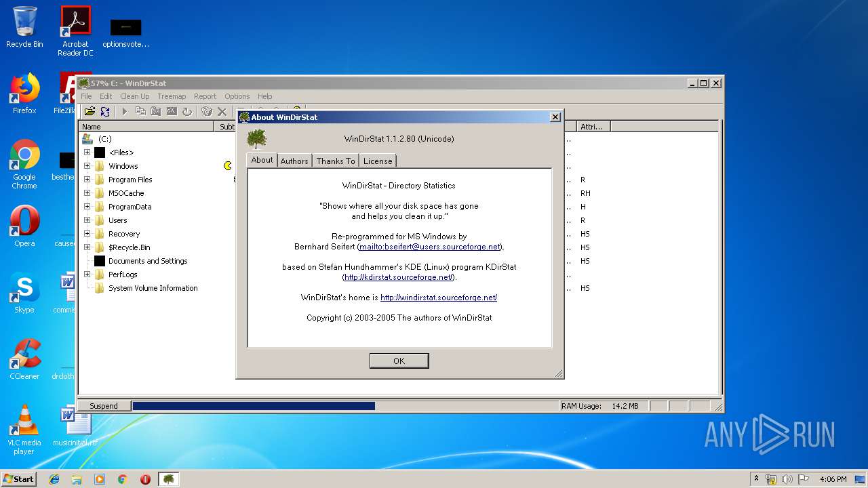The width and height of the screenshot is (868, 488).
Task: Open Acrobat Reader DC desktop shortcut
Action: point(75,31)
